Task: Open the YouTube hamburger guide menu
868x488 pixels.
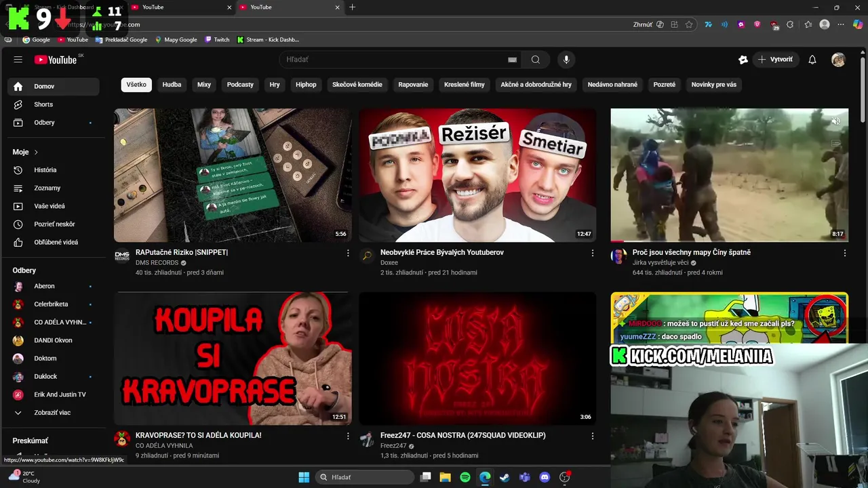Action: click(18, 60)
